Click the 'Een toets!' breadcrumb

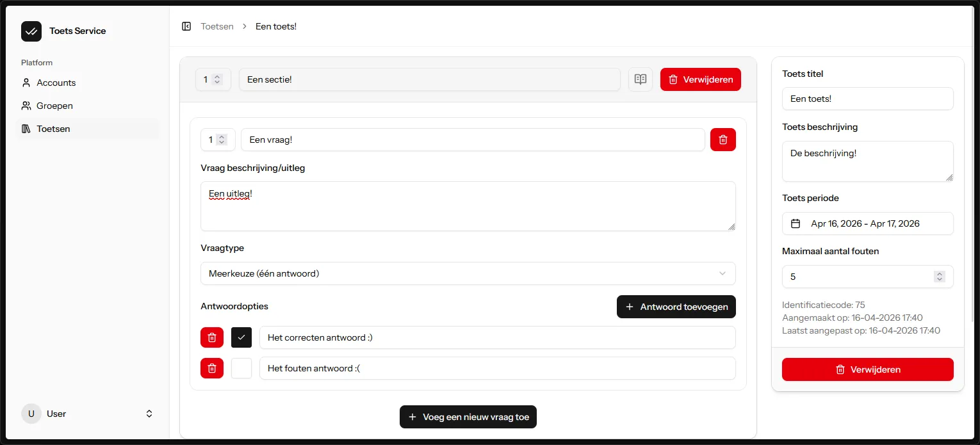pyautogui.click(x=276, y=26)
